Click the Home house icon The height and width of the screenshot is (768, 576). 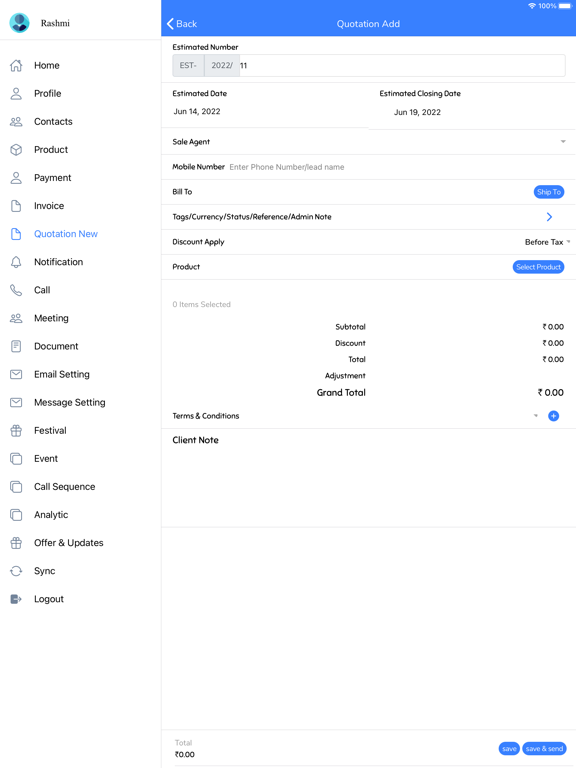coord(16,65)
